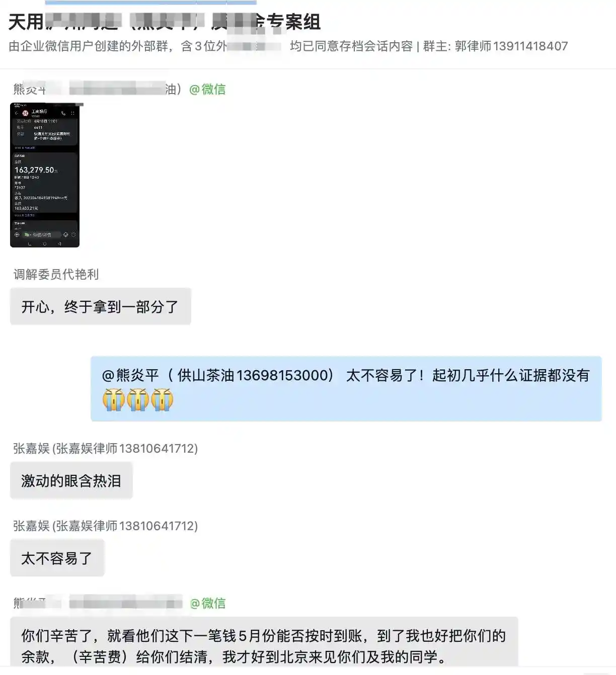The image size is (616, 675).
Task: Select the blue bubble saying 起初几乎什么证据都没有
Action: click(346, 388)
